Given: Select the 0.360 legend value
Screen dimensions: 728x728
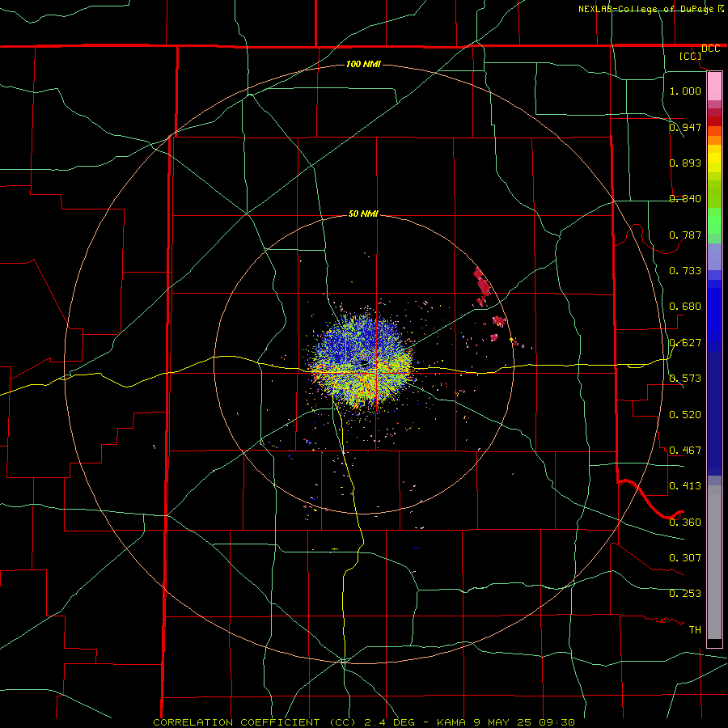Looking at the screenshot, I should coord(685,523).
